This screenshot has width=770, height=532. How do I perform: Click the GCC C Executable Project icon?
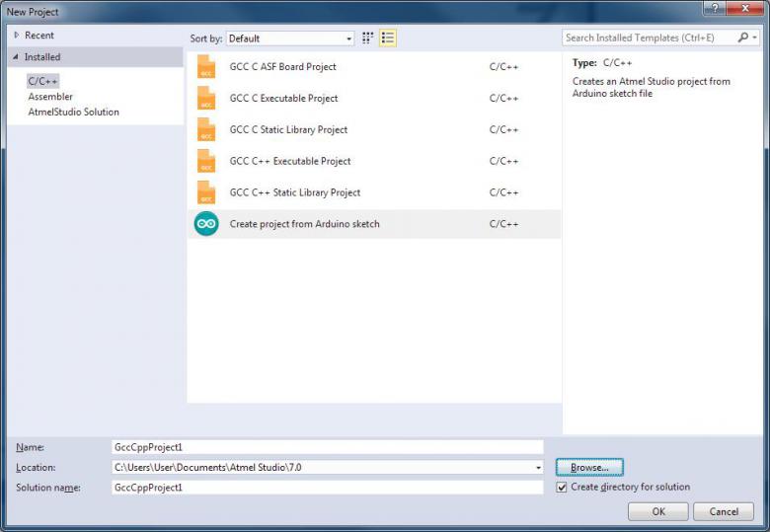206,98
